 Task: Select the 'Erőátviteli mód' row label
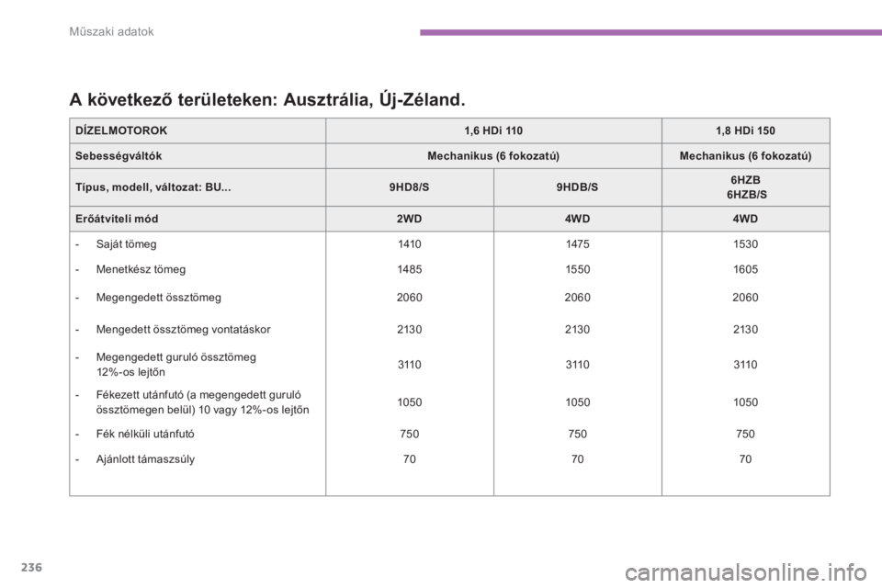tap(117, 219)
